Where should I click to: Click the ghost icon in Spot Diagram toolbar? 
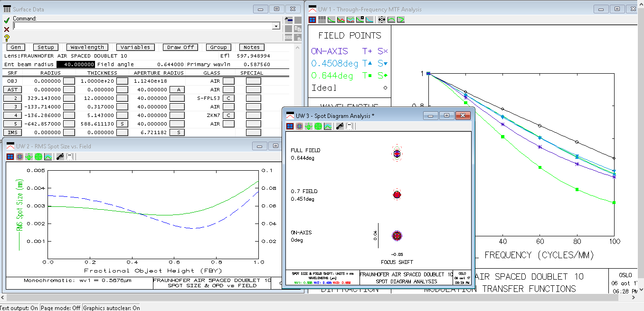tap(349, 126)
